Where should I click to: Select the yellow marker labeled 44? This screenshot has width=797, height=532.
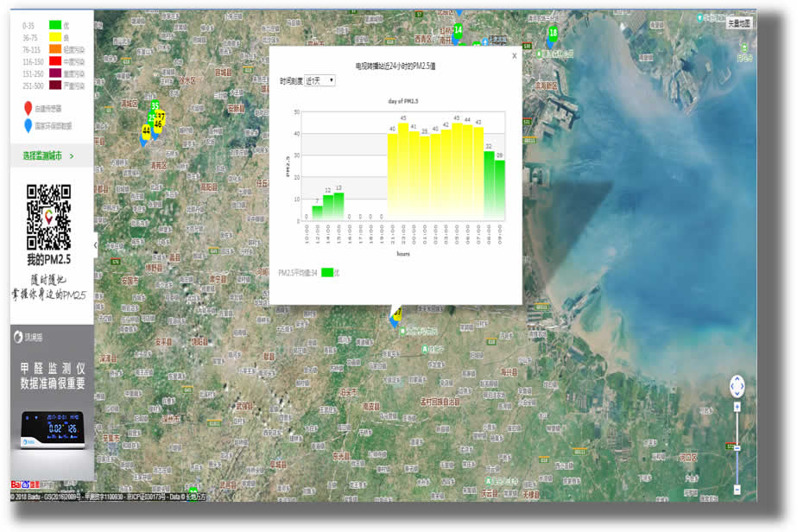pyautogui.click(x=146, y=130)
